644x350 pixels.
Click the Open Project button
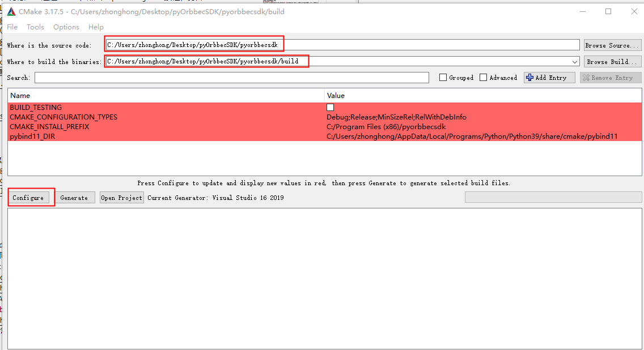coord(122,198)
